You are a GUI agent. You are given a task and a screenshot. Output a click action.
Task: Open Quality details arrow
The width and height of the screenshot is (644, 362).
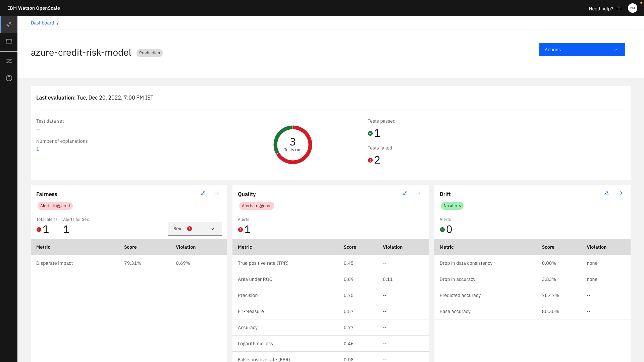(x=418, y=193)
